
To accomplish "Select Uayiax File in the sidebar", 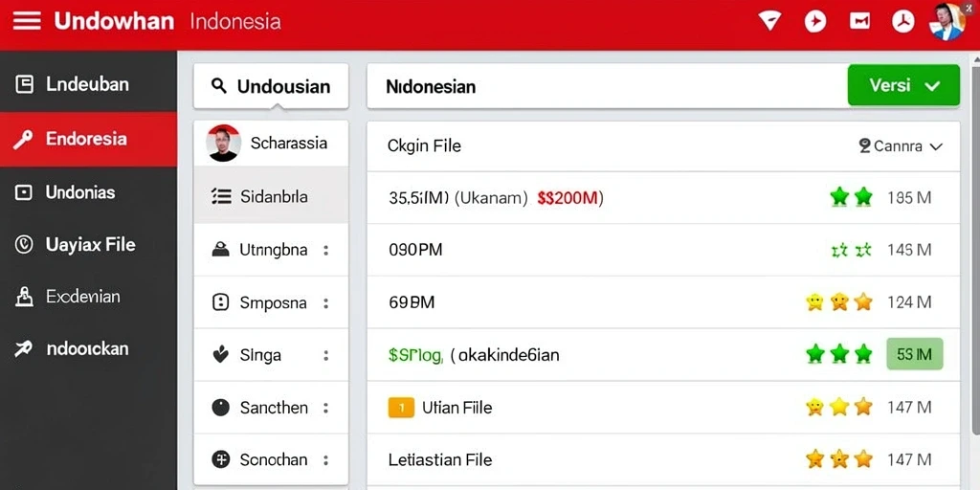I will pyautogui.click(x=88, y=244).
